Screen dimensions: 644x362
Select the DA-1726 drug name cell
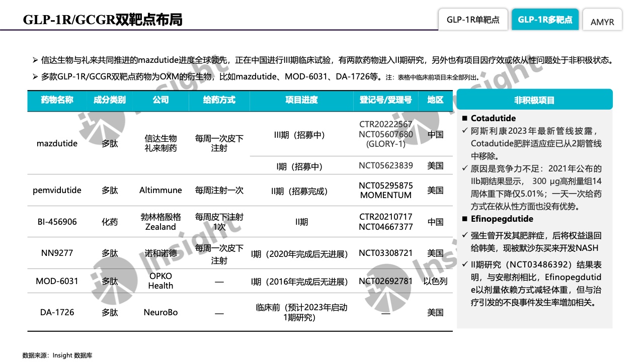[57, 312]
